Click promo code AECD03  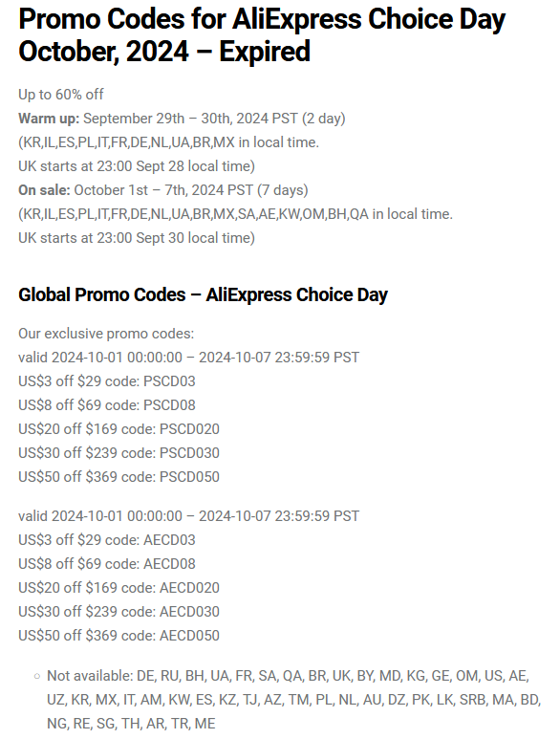tap(169, 540)
